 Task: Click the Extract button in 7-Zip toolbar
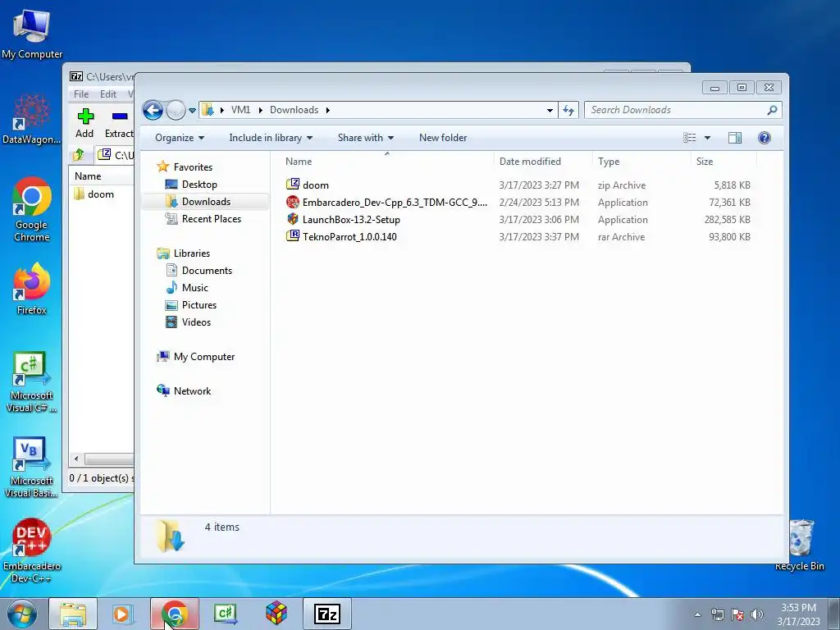pos(118,123)
